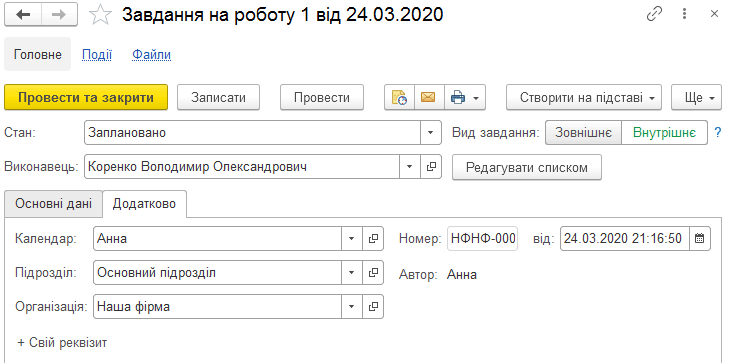Add a custom field via + Свій реквізит
This screenshot has height=363, width=730.
coord(62,343)
